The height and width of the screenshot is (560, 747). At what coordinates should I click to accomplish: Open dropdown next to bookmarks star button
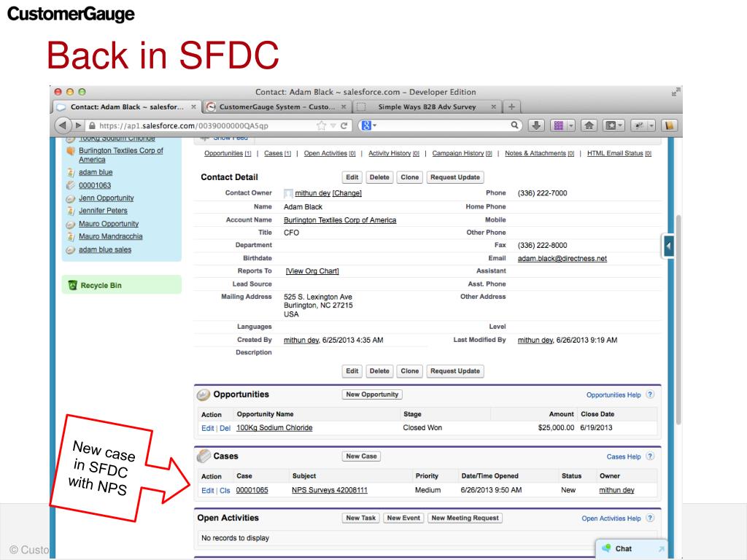coord(621,125)
